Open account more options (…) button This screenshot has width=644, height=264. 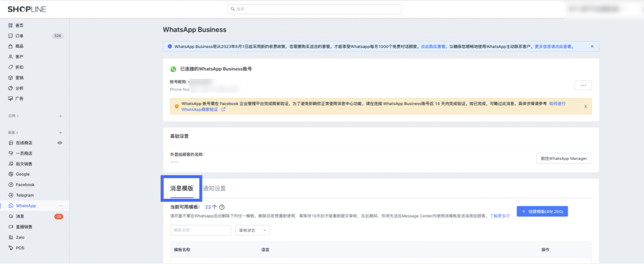583,85
